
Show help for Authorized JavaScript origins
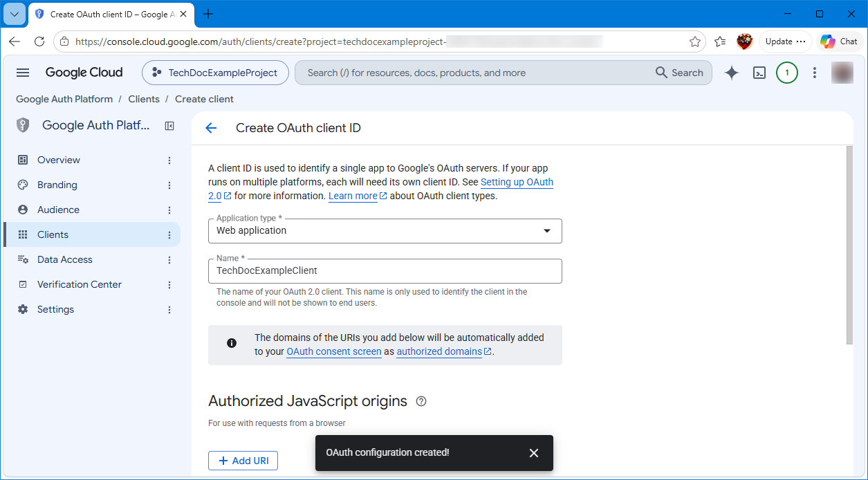click(x=421, y=401)
